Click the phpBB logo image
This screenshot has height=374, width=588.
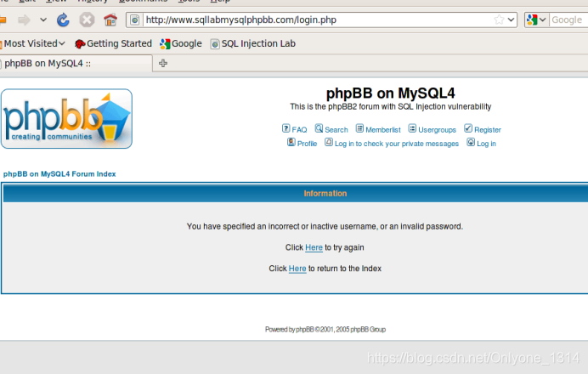(66, 118)
